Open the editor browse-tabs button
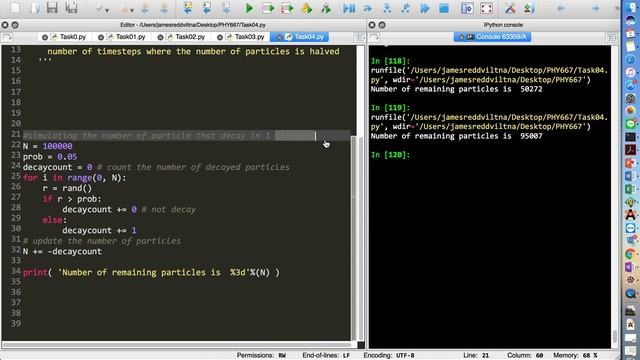This screenshot has width=640, height=360. pyautogui.click(x=7, y=37)
